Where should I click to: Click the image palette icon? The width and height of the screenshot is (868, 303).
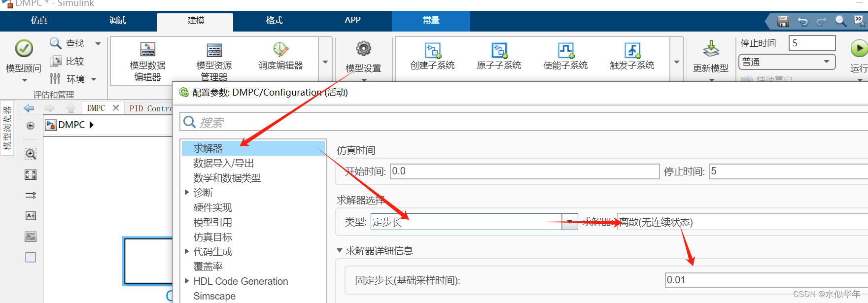point(31,236)
